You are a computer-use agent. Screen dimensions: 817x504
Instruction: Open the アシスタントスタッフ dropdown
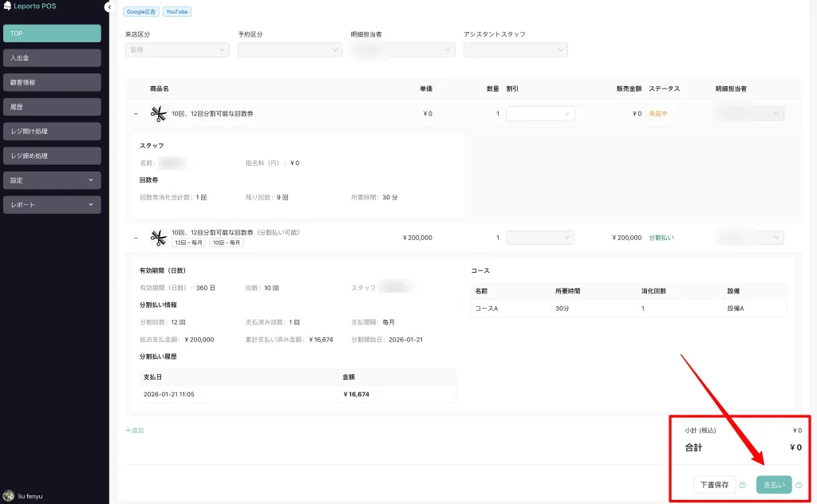click(x=515, y=49)
